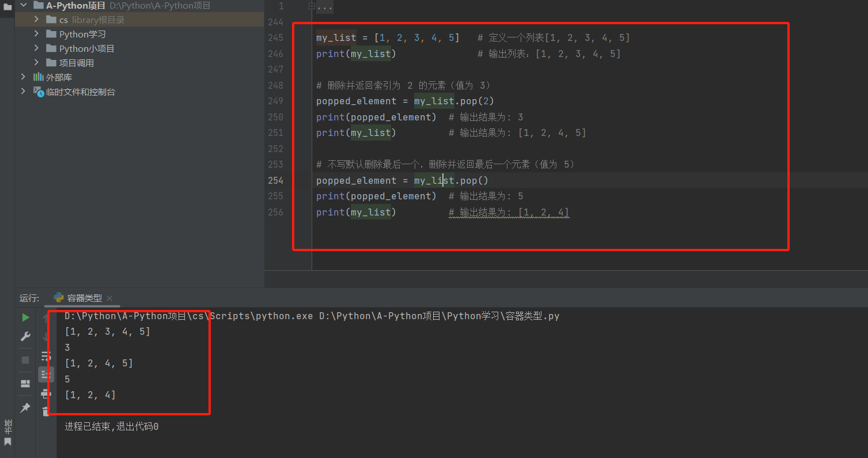Collapse the A-Python项目 root folder
Viewport: 868px width, 458px height.
click(x=23, y=5)
